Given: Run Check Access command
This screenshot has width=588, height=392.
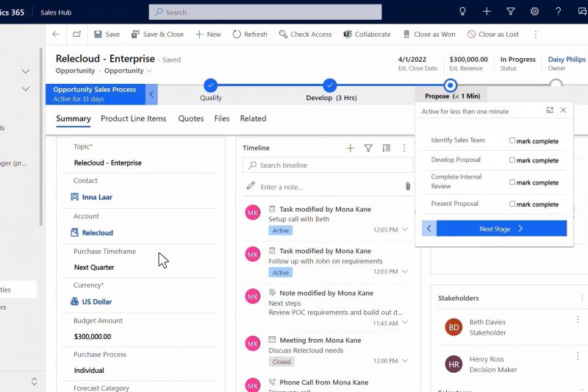Looking at the screenshot, I should point(305,34).
